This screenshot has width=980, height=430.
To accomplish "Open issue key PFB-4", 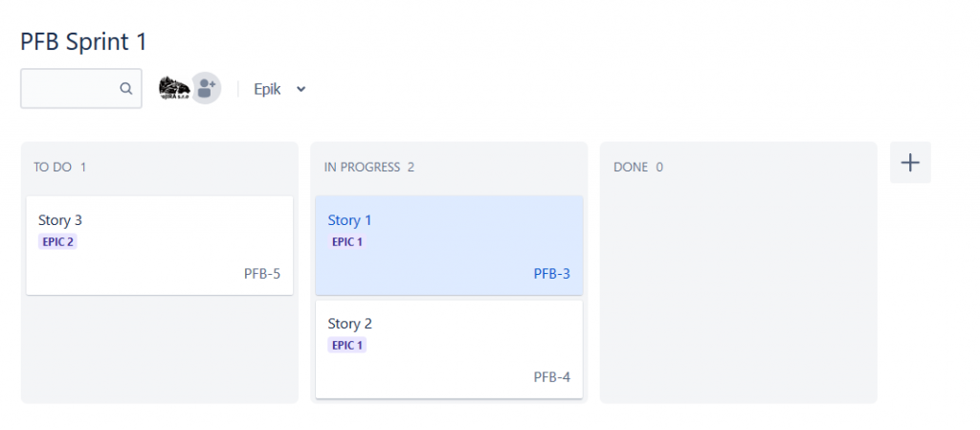I will click(551, 377).
